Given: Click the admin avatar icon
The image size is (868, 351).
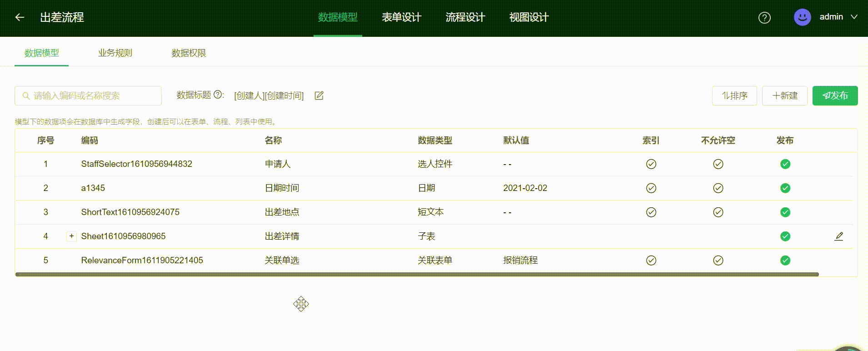Looking at the screenshot, I should pos(802,17).
